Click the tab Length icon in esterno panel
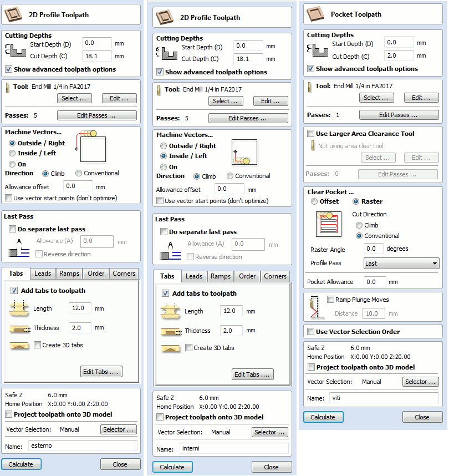The height and width of the screenshot is (476, 449). coord(19,308)
